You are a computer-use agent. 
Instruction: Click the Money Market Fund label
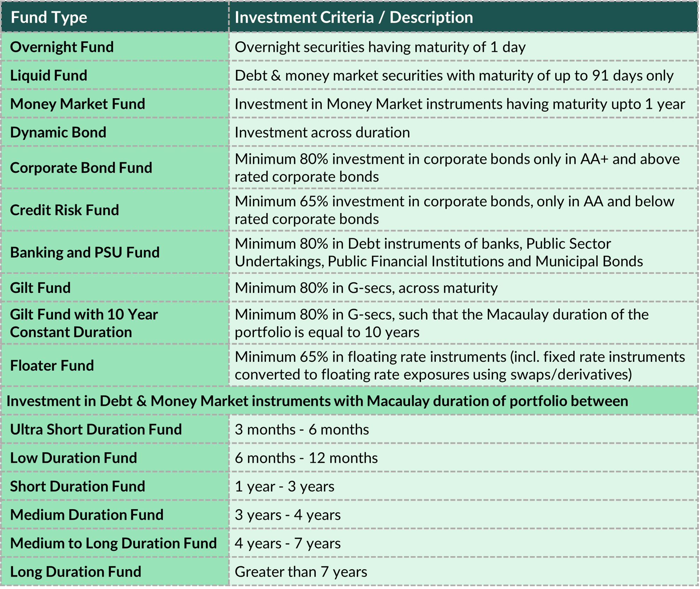(x=77, y=104)
